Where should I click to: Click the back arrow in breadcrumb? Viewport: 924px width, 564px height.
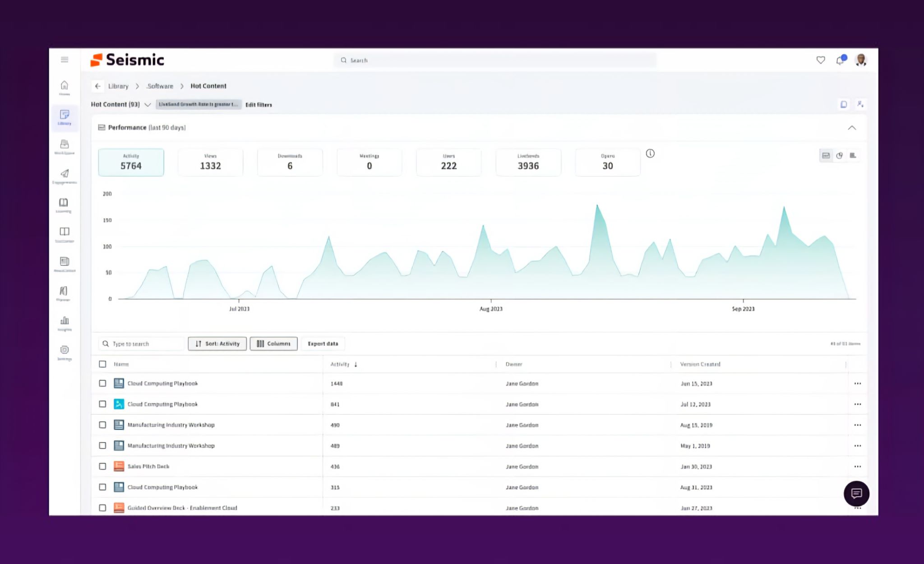[x=97, y=86]
